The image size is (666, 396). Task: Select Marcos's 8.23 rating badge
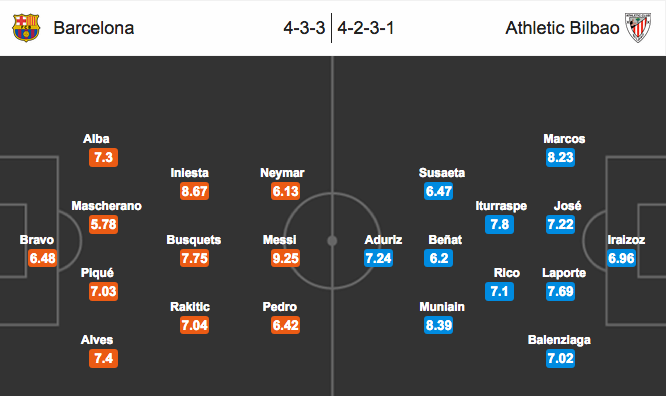point(560,157)
